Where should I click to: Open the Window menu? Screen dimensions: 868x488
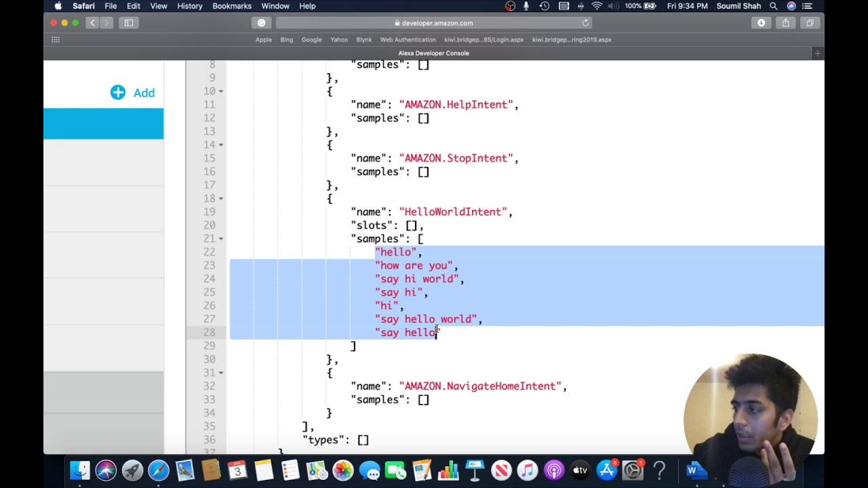275,6
